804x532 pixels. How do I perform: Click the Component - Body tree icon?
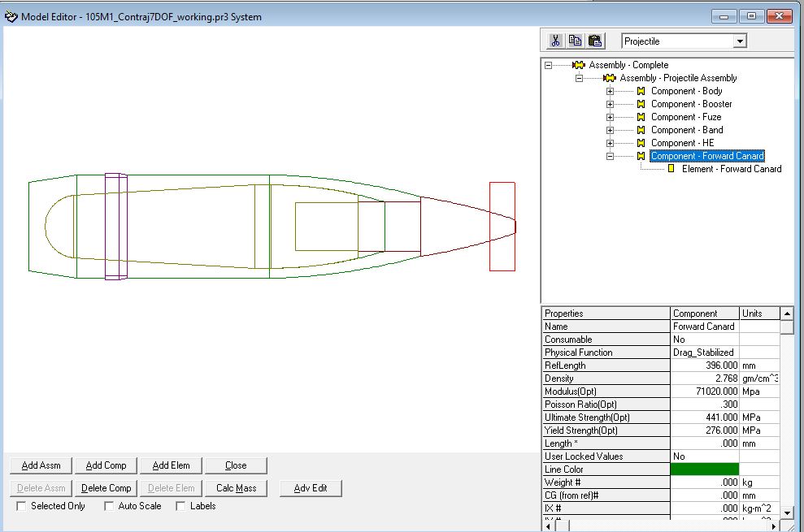(x=641, y=91)
